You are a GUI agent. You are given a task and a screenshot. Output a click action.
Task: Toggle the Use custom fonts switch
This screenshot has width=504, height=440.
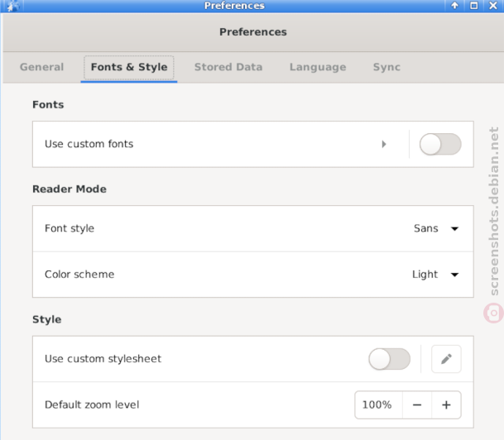click(x=440, y=144)
